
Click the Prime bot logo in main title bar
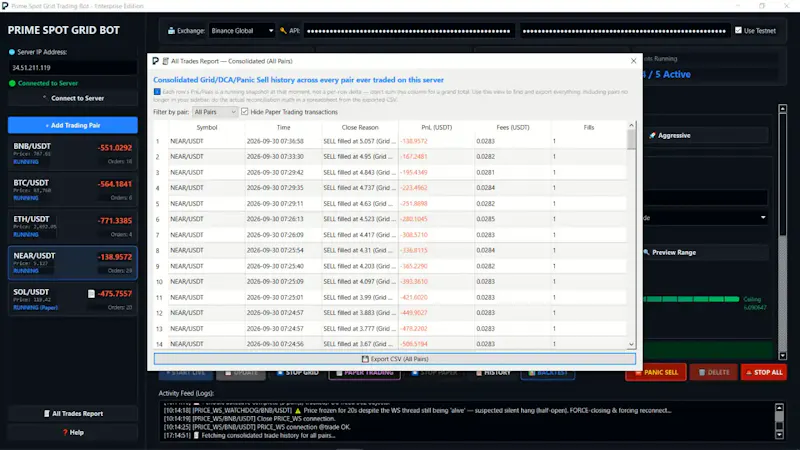pyautogui.click(x=5, y=6)
